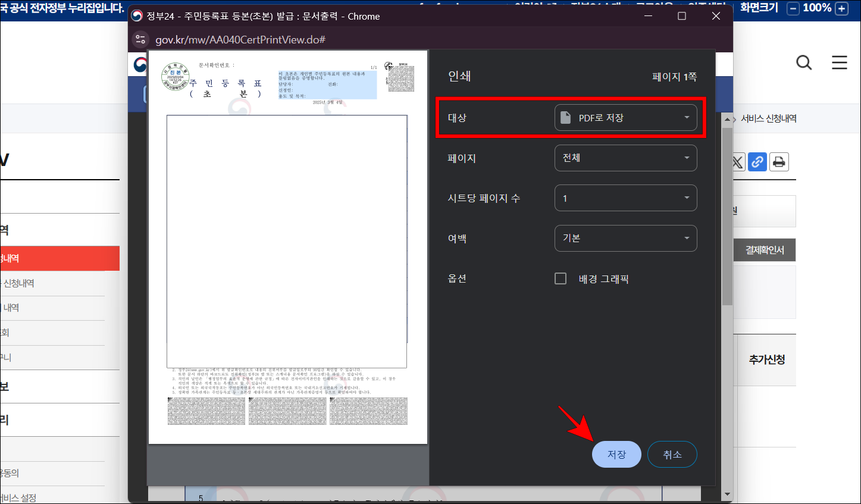The width and height of the screenshot is (861, 504).
Task: Decrease 화면크기 with the minus icon
Action: [x=793, y=9]
